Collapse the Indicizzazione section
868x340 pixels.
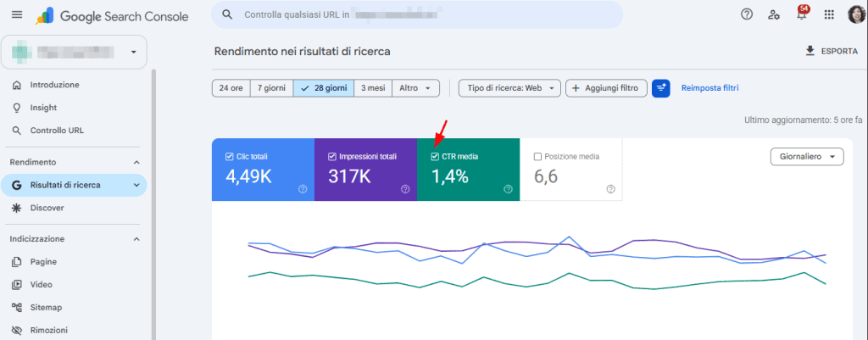136,239
